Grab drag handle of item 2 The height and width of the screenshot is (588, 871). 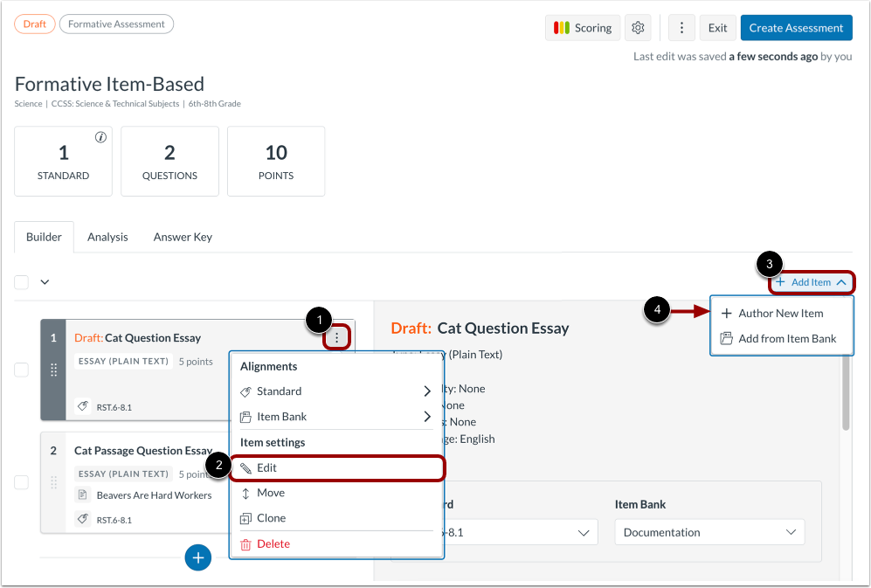(54, 482)
